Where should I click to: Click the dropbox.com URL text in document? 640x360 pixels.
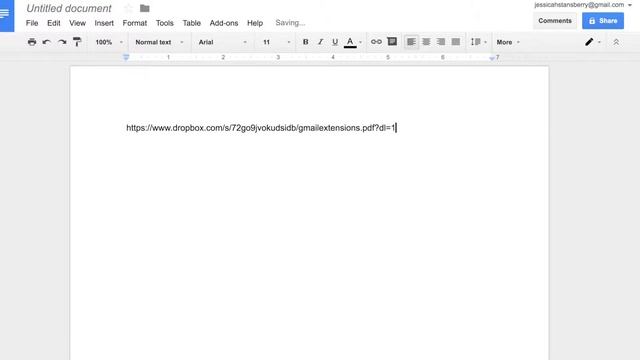point(261,128)
